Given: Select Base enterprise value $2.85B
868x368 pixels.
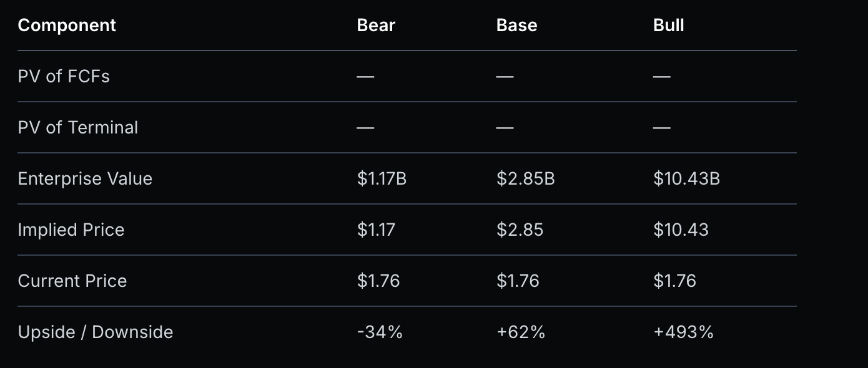Looking at the screenshot, I should 525,179.
